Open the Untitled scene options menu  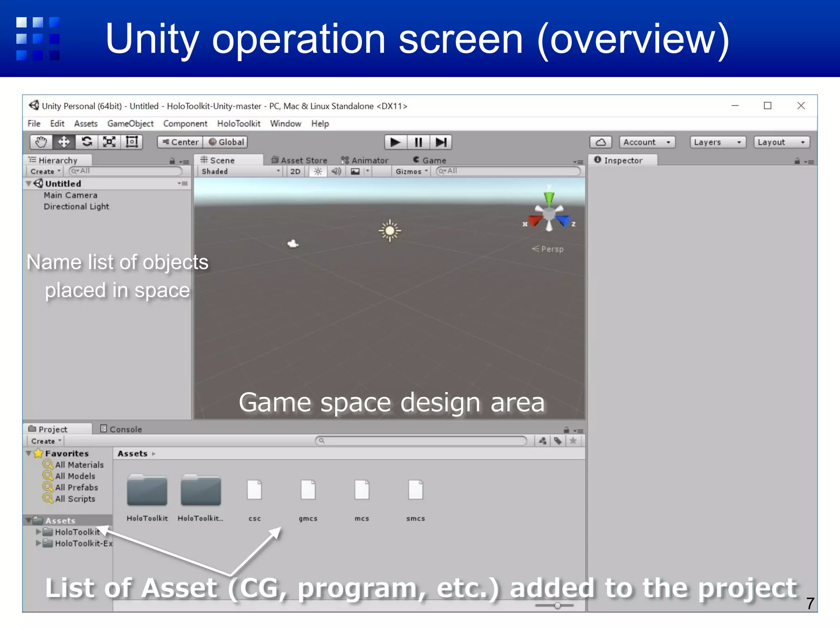click(x=183, y=183)
